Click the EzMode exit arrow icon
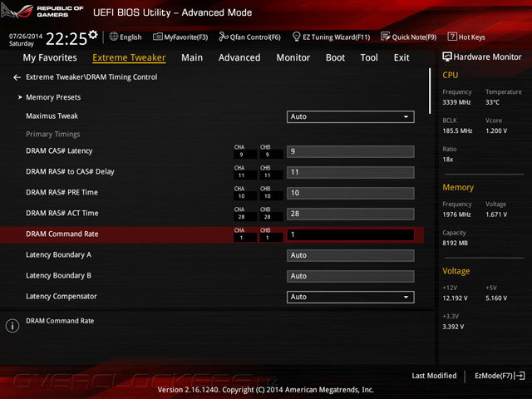Image resolution: width=532 pixels, height=399 pixels. point(520,376)
